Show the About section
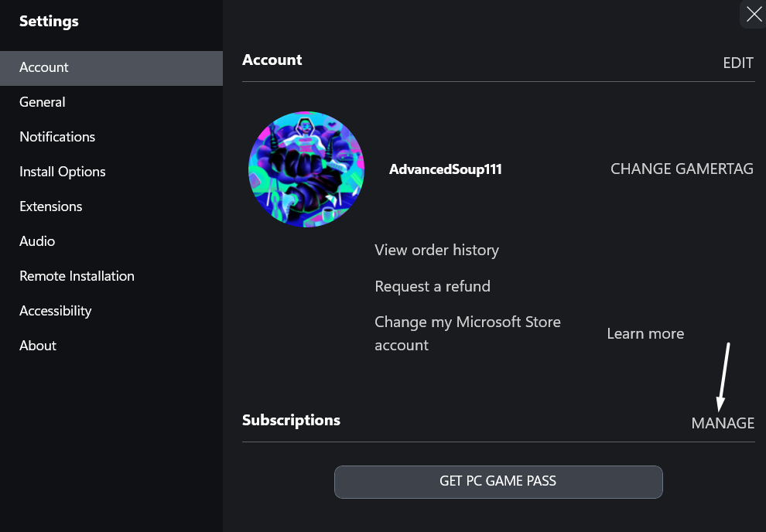This screenshot has height=532, width=766. [38, 346]
